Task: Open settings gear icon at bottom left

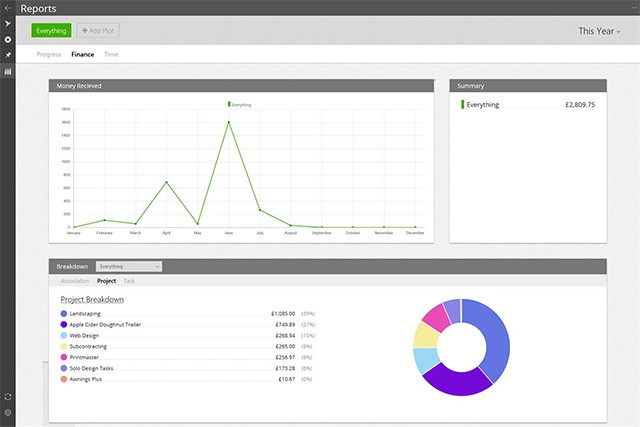Action: click(8, 413)
